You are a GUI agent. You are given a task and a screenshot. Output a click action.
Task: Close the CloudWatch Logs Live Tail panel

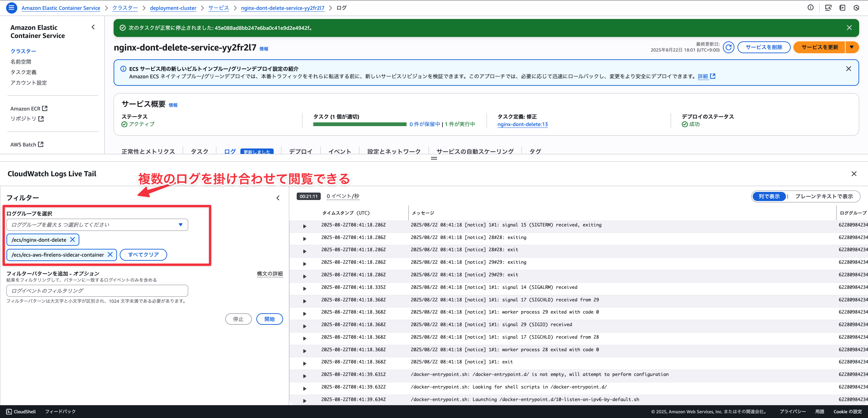click(854, 174)
